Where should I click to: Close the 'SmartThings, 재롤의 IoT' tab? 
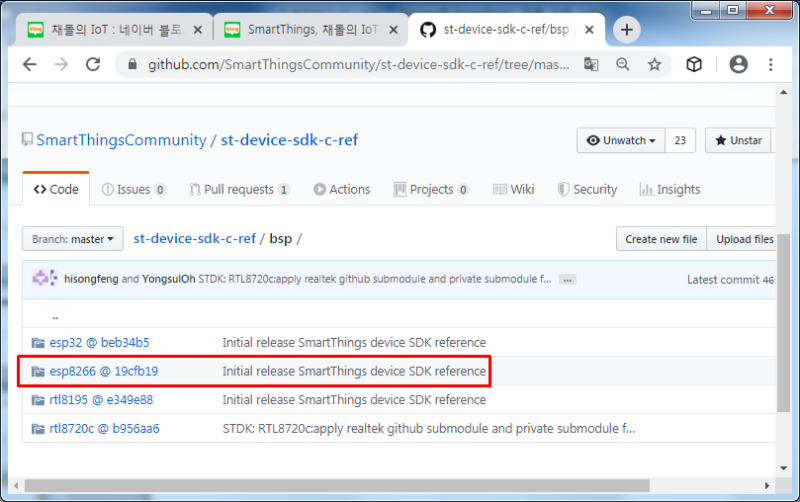coord(393,30)
